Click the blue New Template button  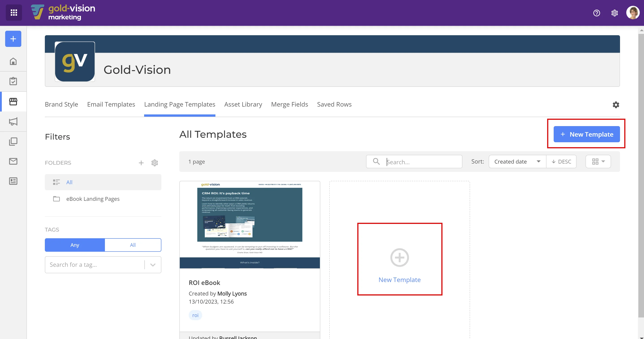tap(586, 134)
